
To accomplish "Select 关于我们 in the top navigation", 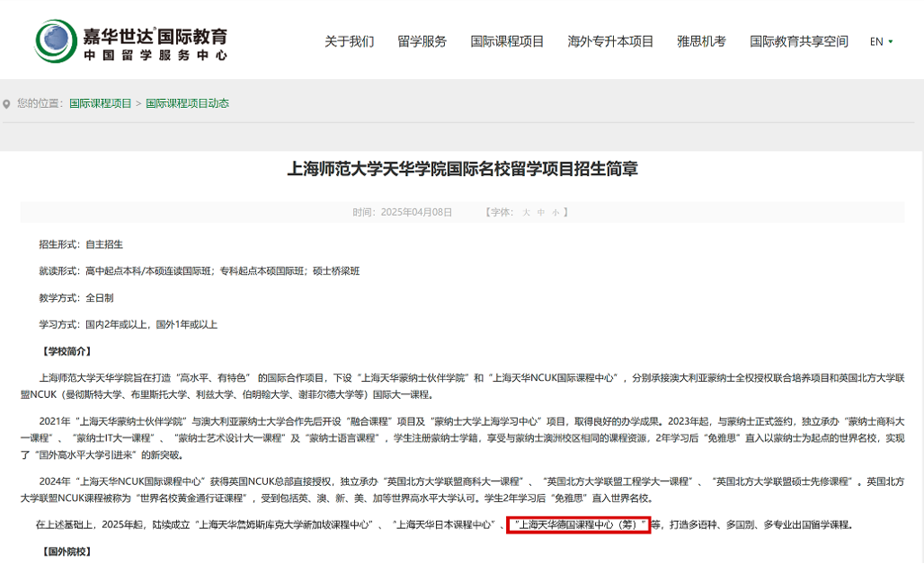I will click(350, 41).
